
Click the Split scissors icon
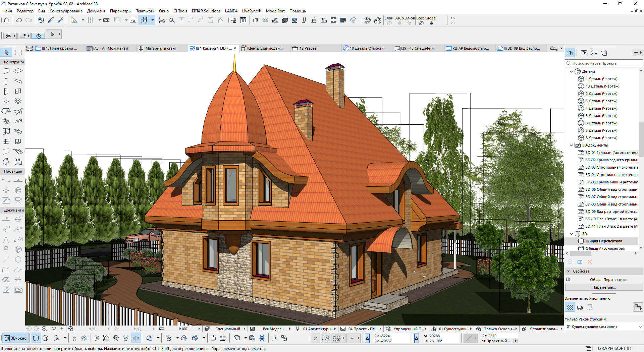pos(162,20)
